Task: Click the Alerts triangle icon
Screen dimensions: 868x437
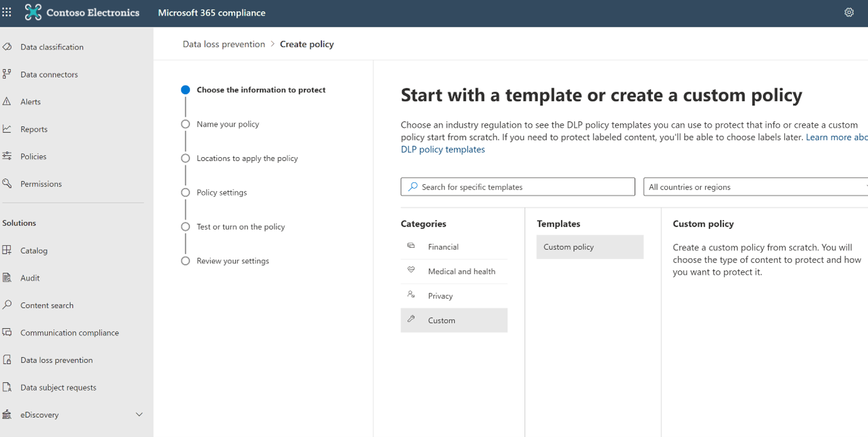Action: click(7, 101)
